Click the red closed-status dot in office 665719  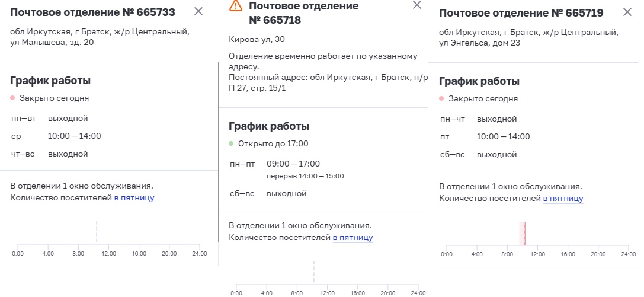click(x=441, y=98)
